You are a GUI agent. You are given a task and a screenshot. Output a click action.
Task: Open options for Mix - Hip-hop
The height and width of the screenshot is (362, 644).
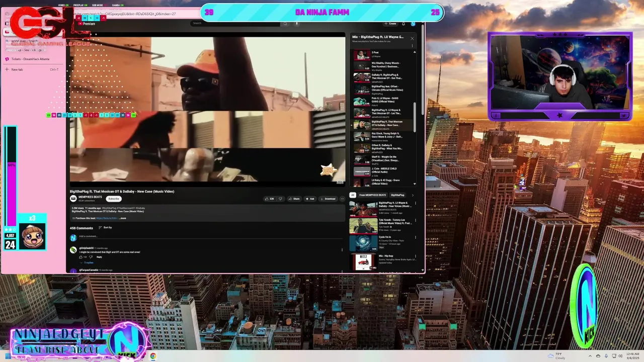click(416, 256)
